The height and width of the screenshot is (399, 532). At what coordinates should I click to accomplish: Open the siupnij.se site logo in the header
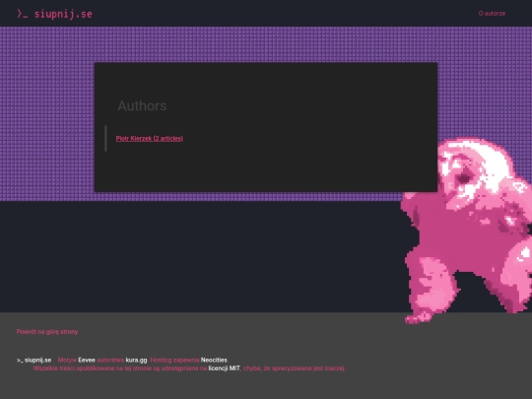[54, 14]
